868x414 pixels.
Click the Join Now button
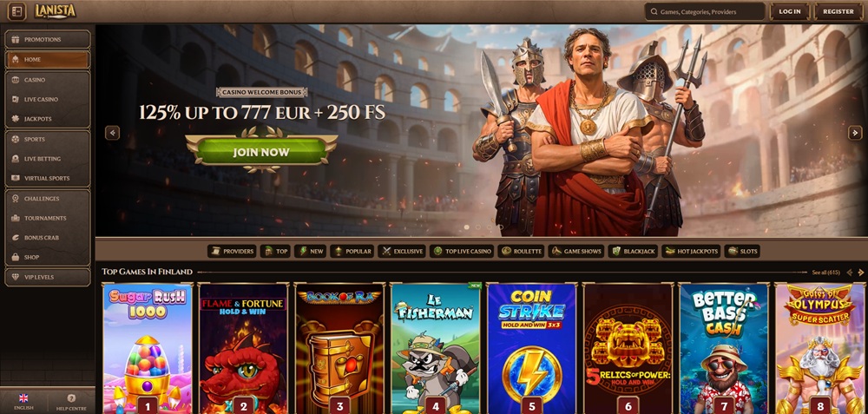(261, 152)
